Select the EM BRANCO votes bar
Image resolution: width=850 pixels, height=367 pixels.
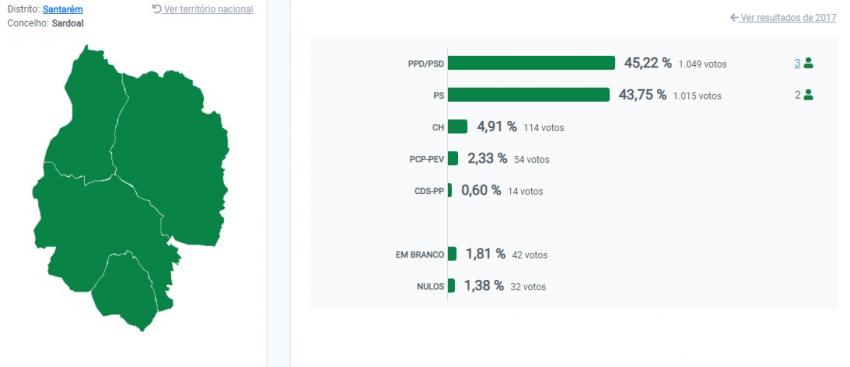coord(452,254)
